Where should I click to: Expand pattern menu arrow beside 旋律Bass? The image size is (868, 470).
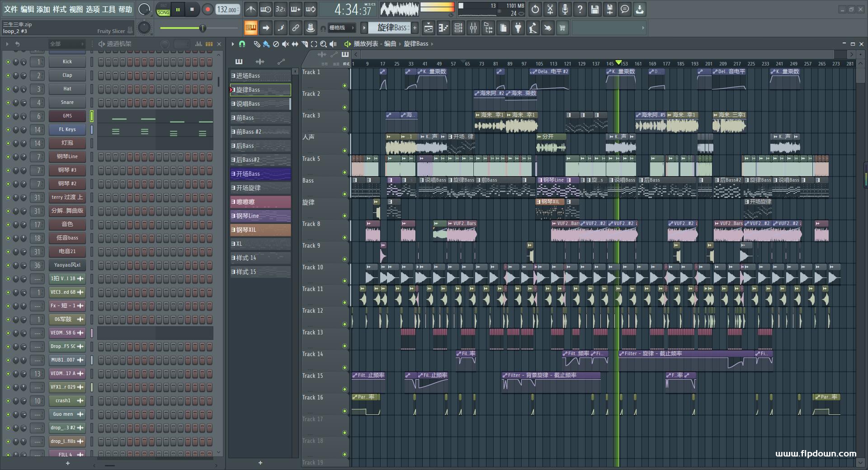pyautogui.click(x=364, y=28)
